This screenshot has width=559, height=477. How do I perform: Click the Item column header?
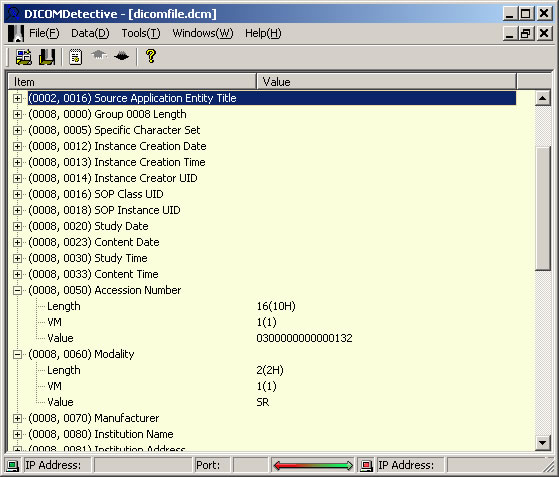[132, 82]
